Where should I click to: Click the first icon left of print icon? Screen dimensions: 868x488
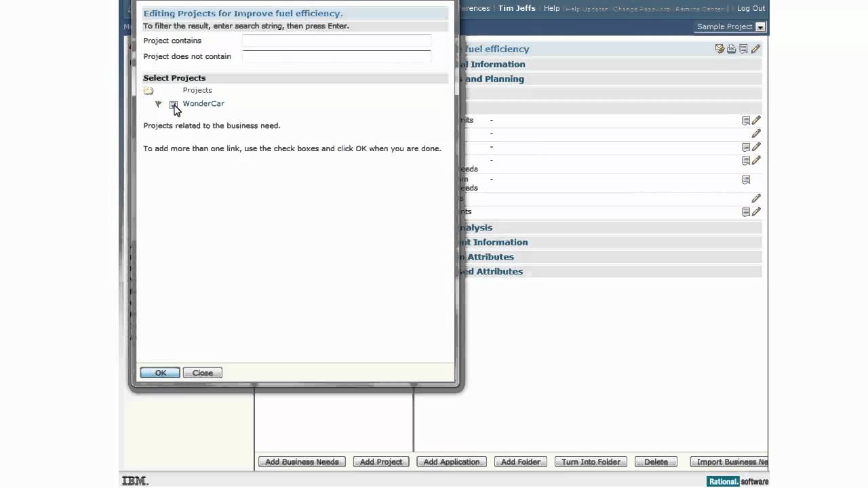(x=719, y=49)
